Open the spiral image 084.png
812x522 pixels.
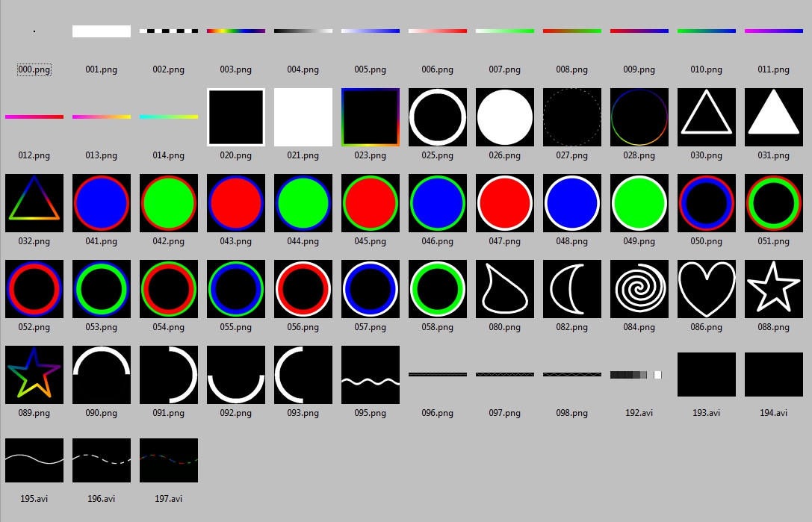click(639, 289)
